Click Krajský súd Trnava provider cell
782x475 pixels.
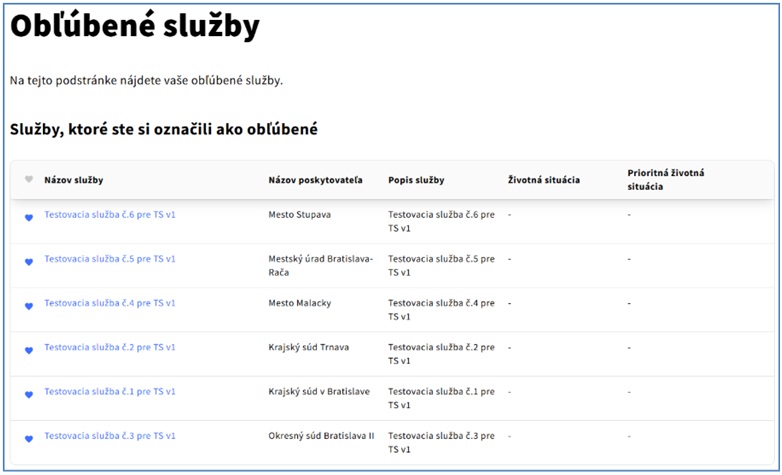[308, 347]
